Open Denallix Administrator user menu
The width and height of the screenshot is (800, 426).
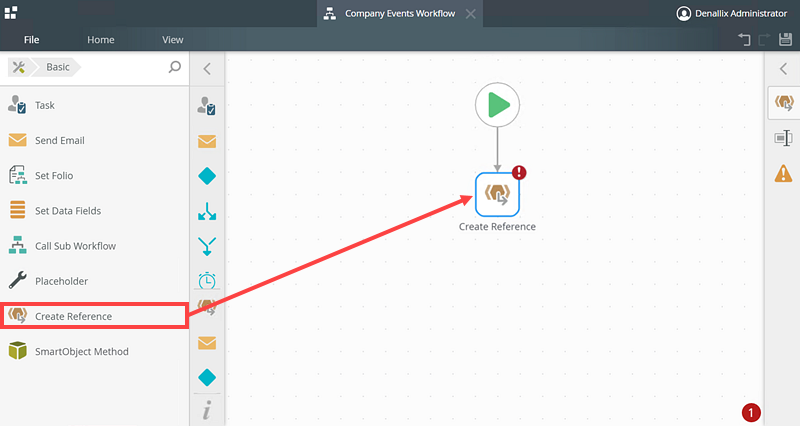coord(732,14)
